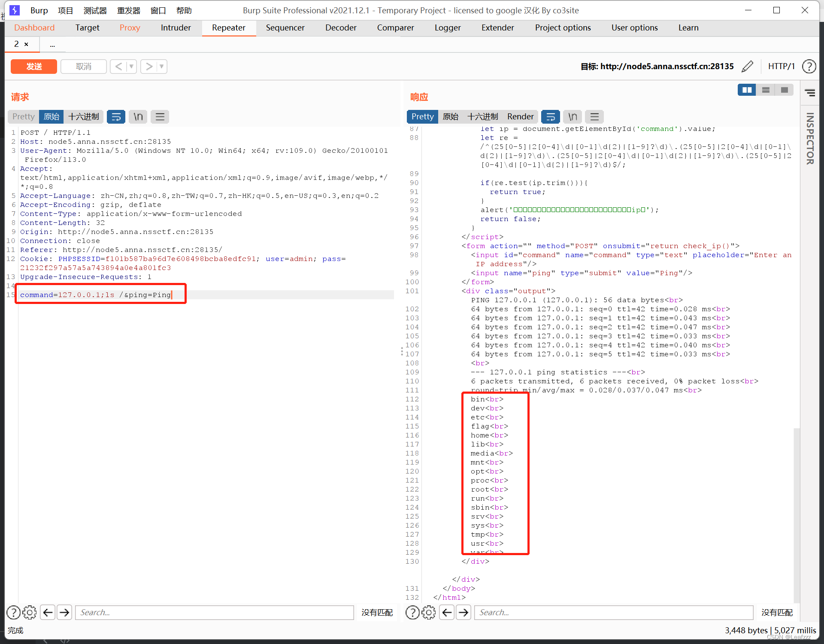The width and height of the screenshot is (824, 644).
Task: Switch to the Comparer tab
Action: (x=396, y=28)
